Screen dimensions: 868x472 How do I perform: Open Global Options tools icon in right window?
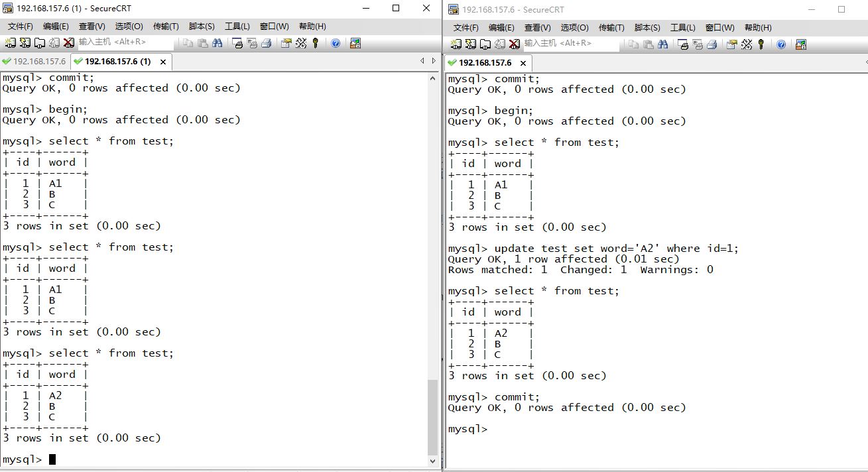pyautogui.click(x=747, y=44)
